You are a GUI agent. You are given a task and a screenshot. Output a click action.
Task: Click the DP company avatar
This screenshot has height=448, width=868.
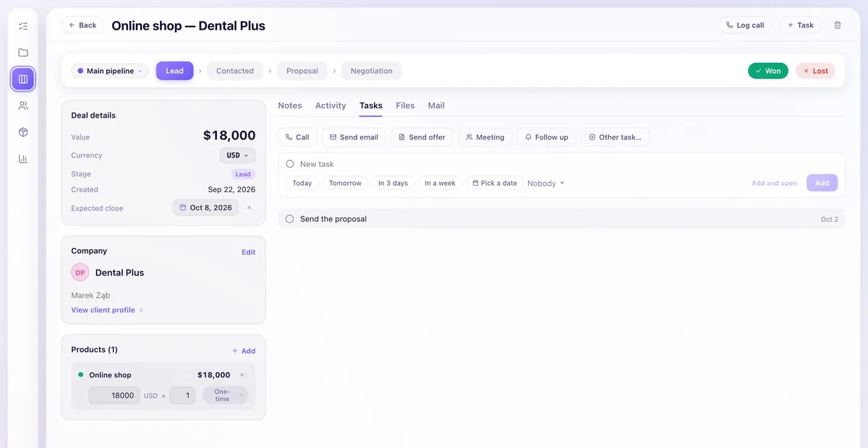click(80, 272)
